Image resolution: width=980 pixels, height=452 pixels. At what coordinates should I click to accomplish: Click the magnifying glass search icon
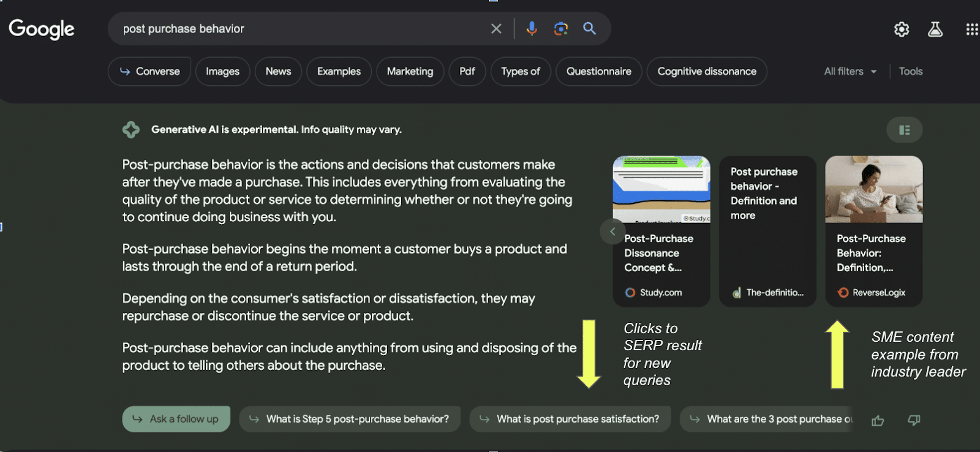(589, 29)
